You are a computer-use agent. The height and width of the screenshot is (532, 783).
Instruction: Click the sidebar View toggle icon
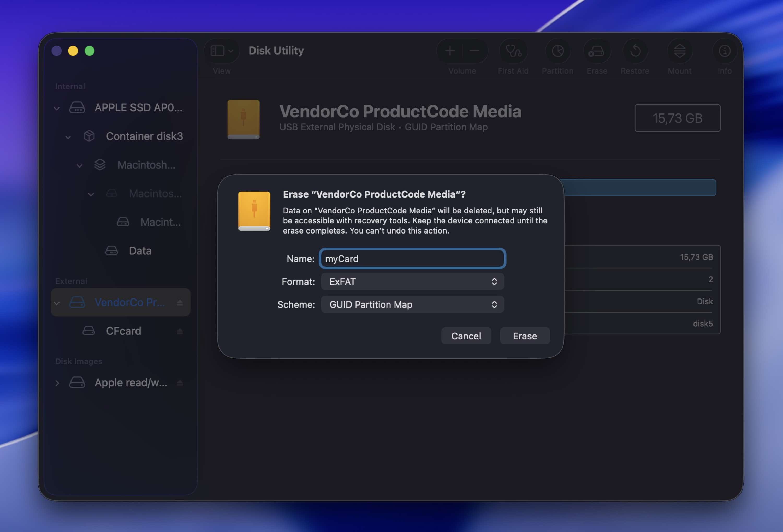(x=217, y=51)
